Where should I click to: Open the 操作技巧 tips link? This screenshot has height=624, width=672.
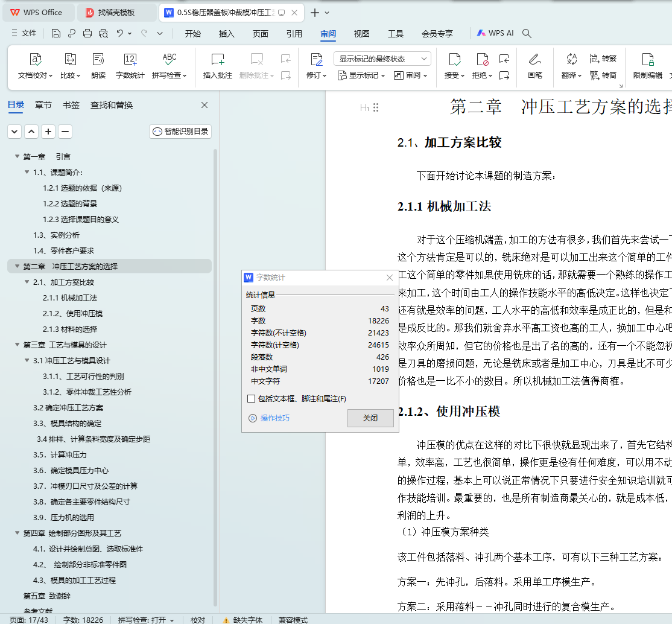click(x=269, y=418)
